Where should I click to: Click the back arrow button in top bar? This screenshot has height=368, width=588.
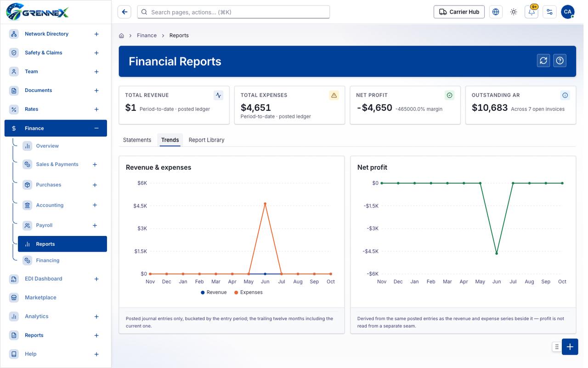124,12
